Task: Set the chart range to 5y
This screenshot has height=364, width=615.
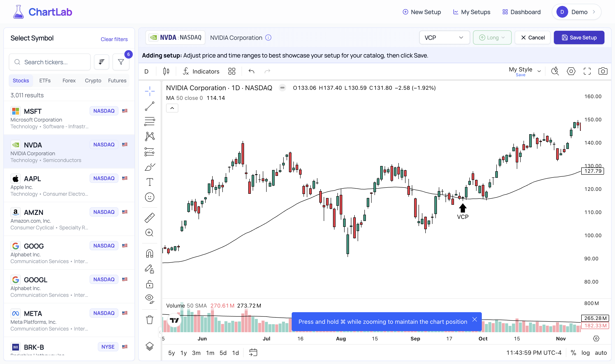Action: 171,353
